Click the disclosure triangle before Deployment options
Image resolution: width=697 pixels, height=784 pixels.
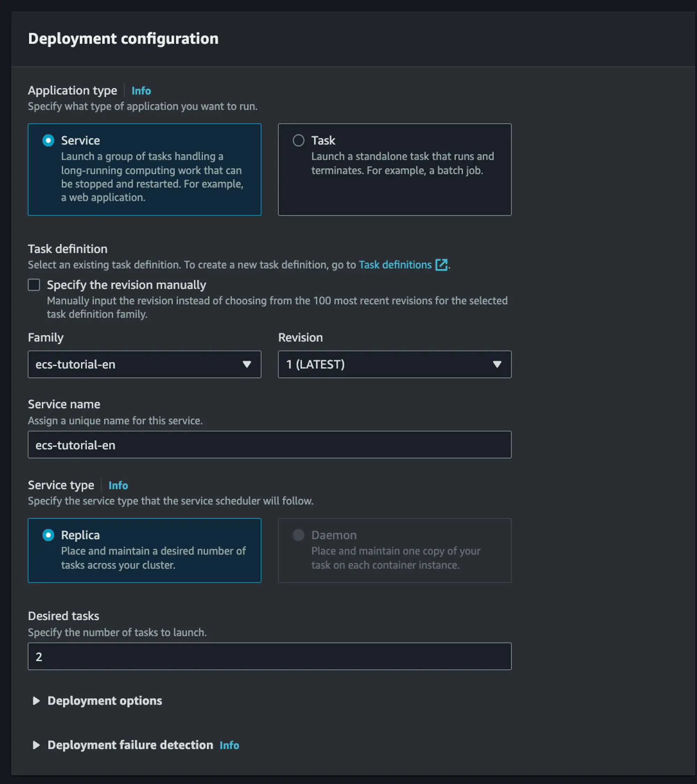[x=37, y=701]
